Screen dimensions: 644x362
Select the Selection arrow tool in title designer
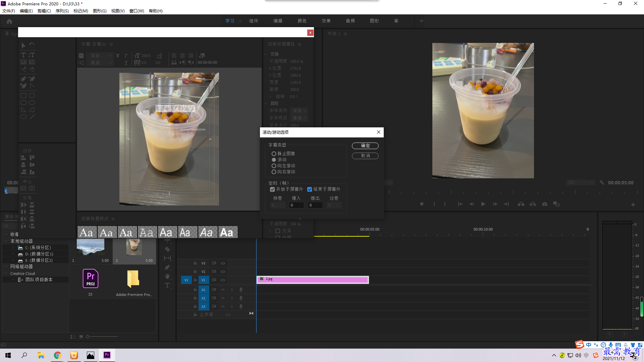[23, 45]
